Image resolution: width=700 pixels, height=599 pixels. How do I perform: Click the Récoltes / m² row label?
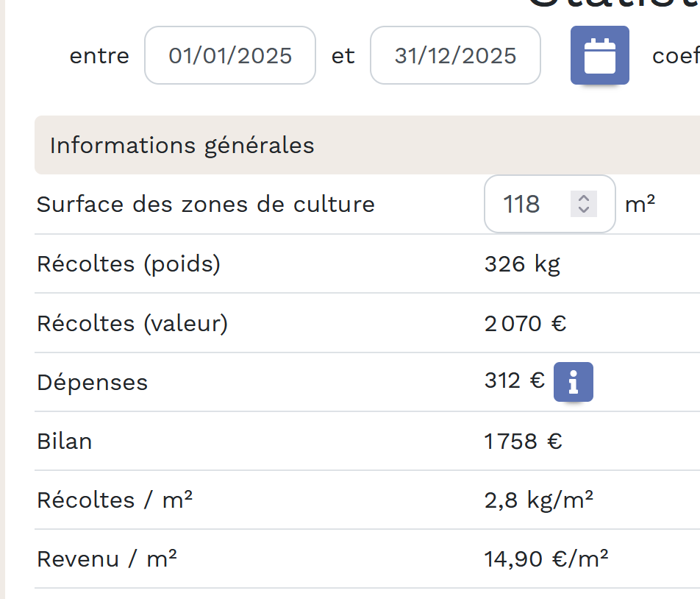click(115, 500)
